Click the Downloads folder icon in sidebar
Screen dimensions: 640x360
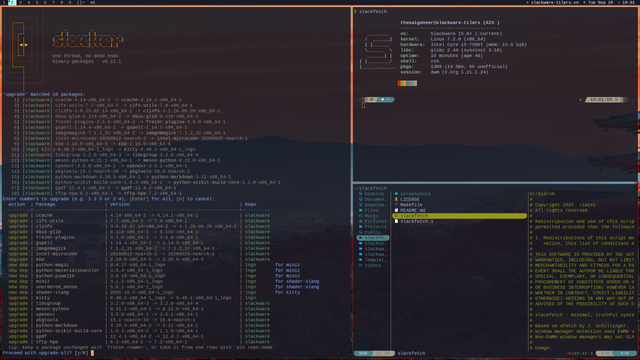(360, 205)
